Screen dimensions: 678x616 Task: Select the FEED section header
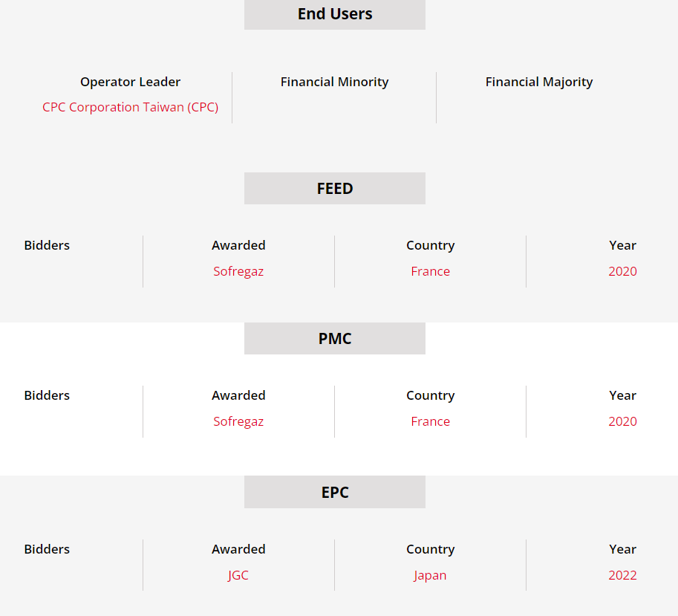point(335,188)
